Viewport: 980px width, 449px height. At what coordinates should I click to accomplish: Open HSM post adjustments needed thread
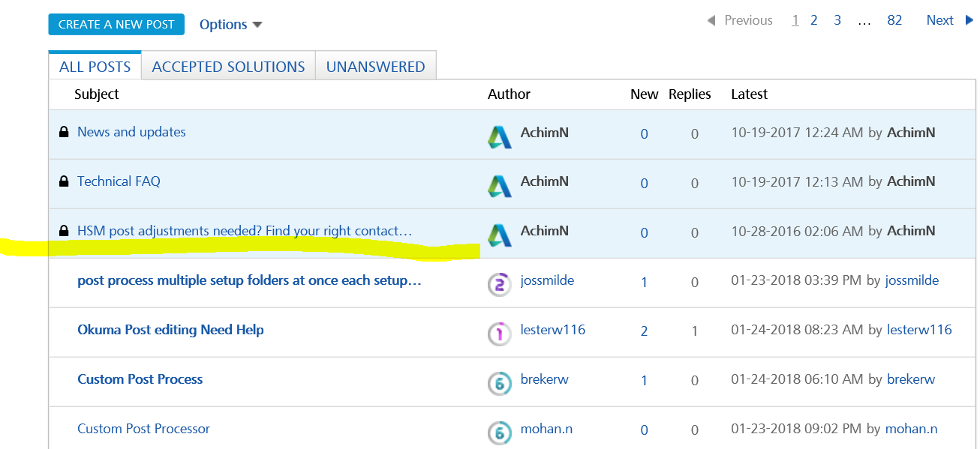click(245, 231)
